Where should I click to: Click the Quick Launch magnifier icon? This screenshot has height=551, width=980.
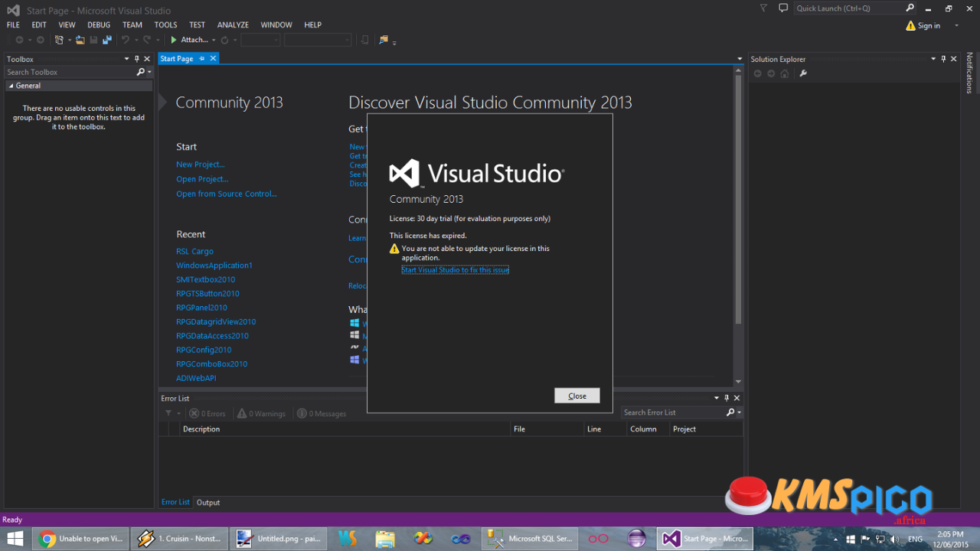[x=910, y=8]
